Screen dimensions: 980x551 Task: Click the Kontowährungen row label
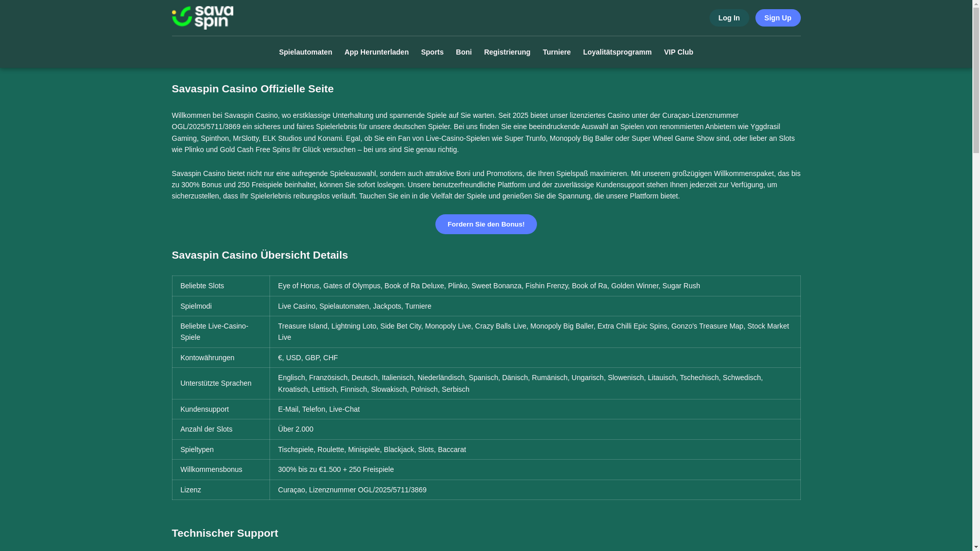click(x=220, y=358)
